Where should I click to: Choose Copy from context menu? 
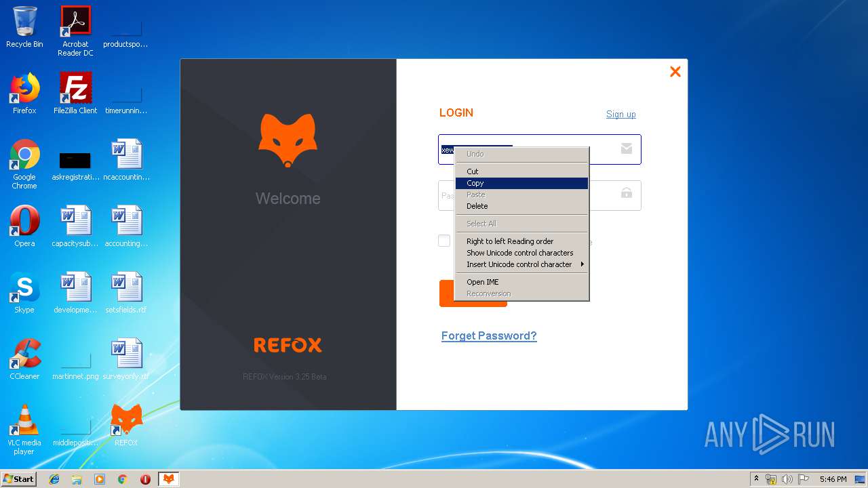click(521, 183)
